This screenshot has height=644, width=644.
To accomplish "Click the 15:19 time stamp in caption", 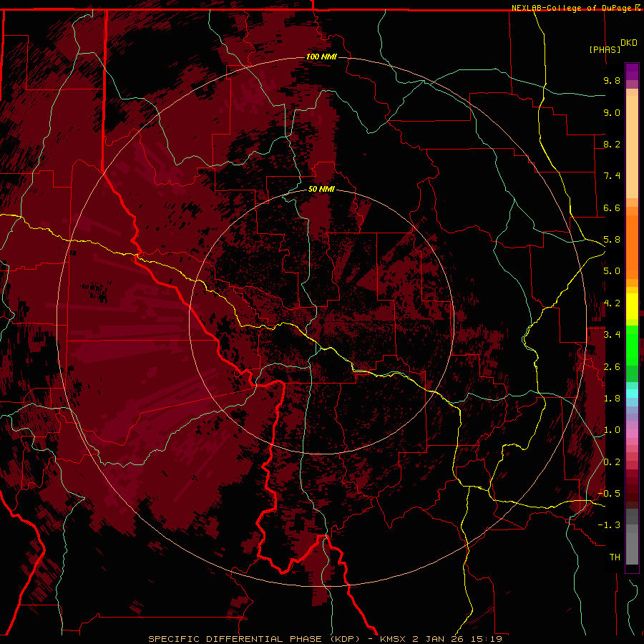I will click(x=487, y=639).
